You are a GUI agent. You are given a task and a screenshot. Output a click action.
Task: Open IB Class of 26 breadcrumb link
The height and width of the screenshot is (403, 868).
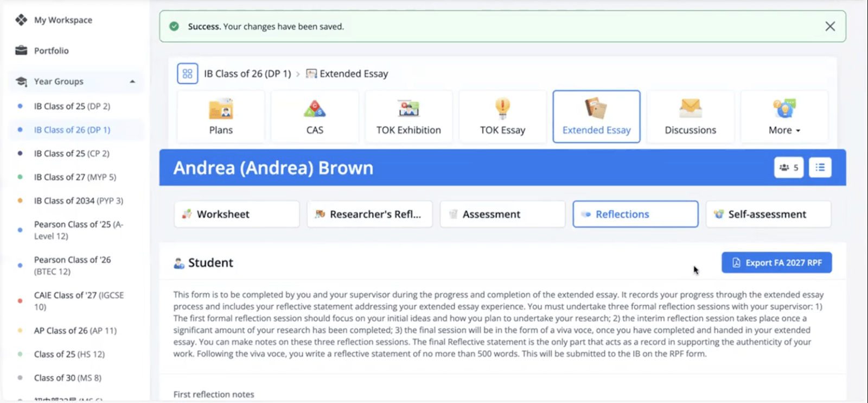(x=247, y=74)
